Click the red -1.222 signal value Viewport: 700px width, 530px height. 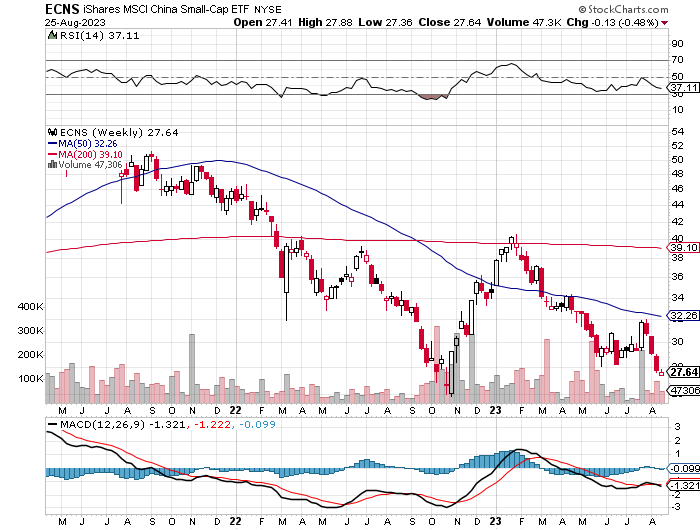point(212,424)
